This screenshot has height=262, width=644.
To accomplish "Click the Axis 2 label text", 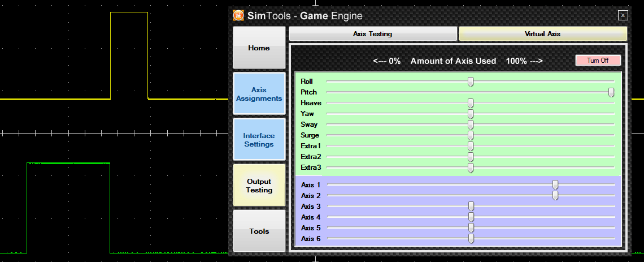I will 311,195.
